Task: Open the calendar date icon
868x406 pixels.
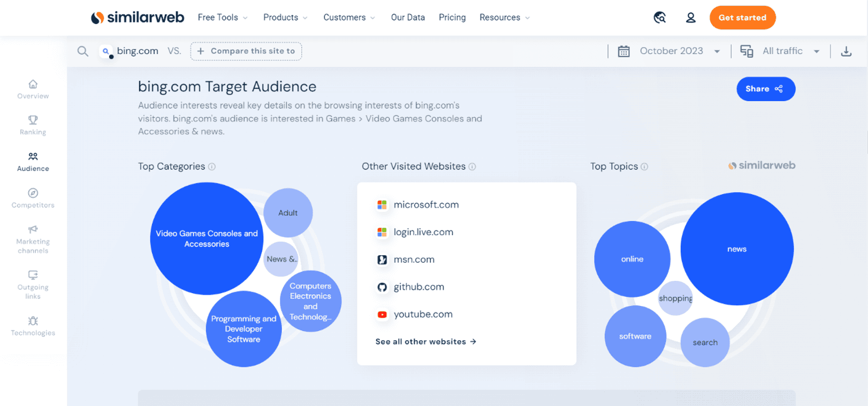Action: pos(623,51)
